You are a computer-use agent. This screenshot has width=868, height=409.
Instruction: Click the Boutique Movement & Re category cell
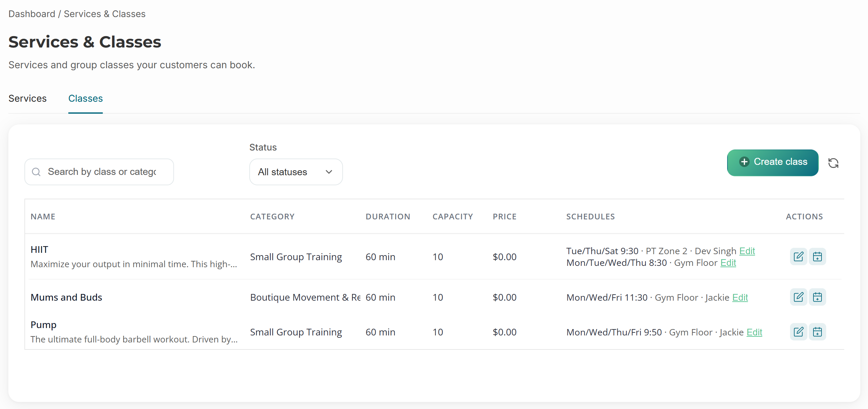(x=305, y=297)
